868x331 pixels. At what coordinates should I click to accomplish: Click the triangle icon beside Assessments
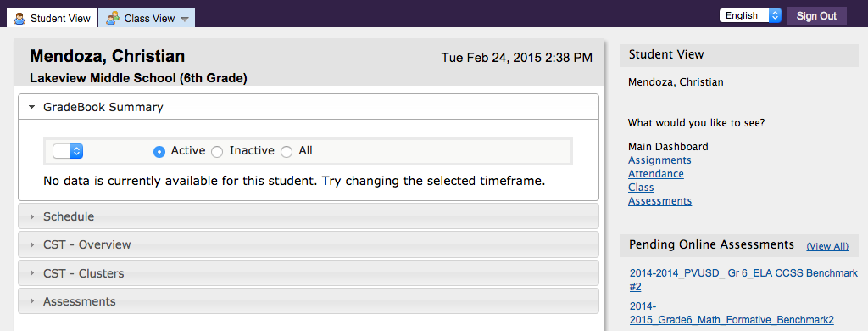click(32, 301)
